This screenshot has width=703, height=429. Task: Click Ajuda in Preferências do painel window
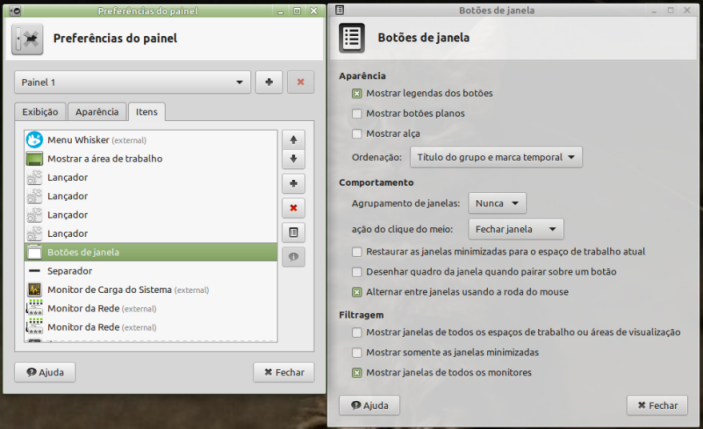point(45,373)
